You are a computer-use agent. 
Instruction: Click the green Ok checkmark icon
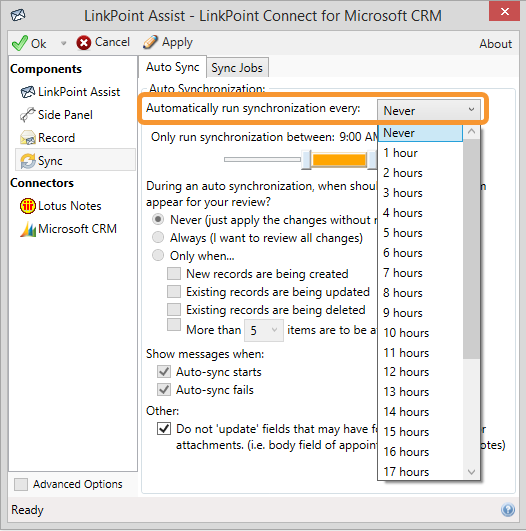click(x=20, y=43)
